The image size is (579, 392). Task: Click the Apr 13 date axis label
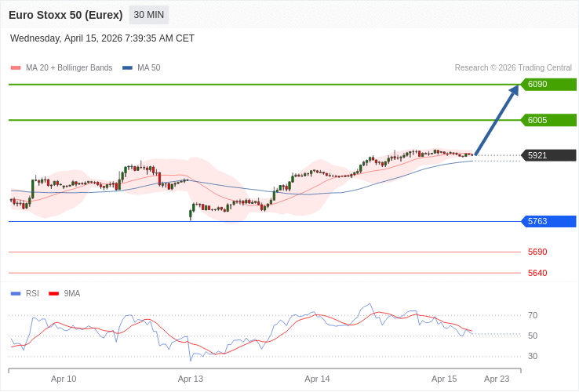[x=191, y=379]
